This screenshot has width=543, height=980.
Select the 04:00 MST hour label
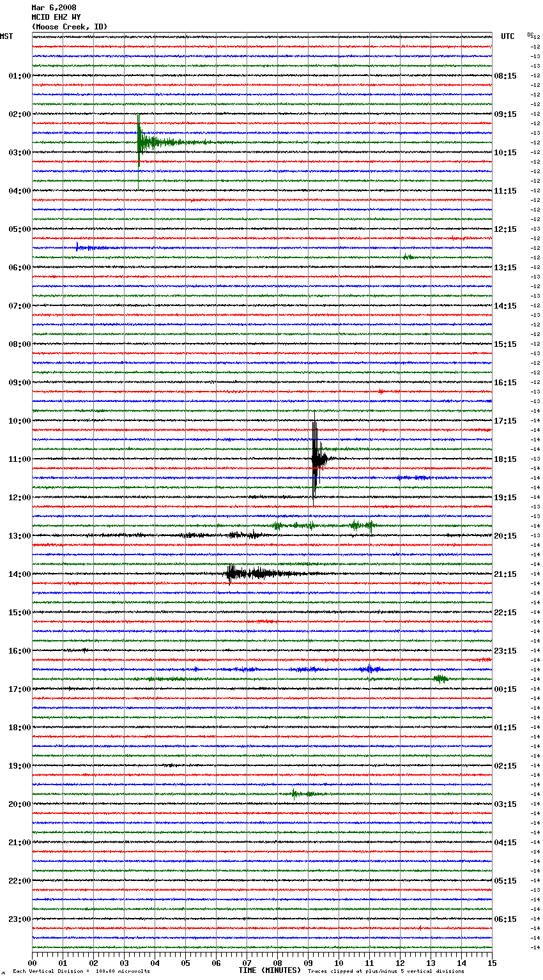pos(20,191)
